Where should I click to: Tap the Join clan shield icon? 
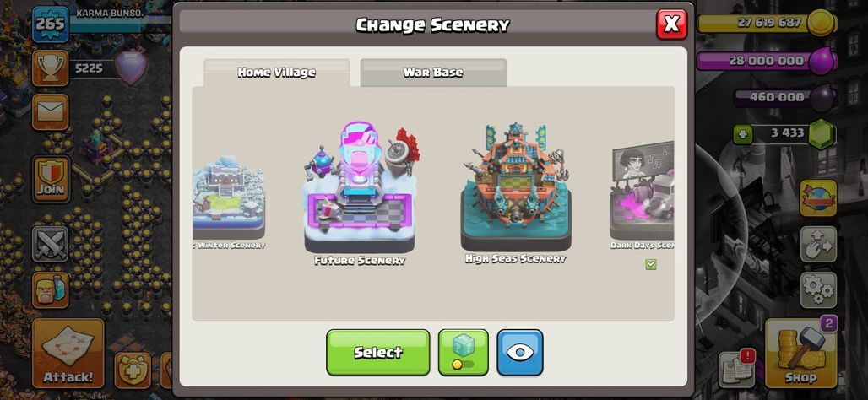[x=51, y=178]
